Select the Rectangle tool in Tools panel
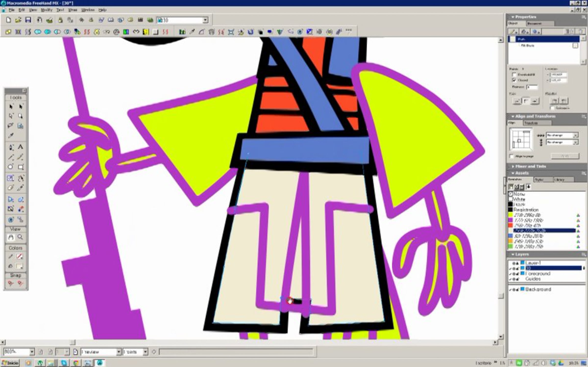Image resolution: width=588 pixels, height=367 pixels. pyautogui.click(x=21, y=167)
